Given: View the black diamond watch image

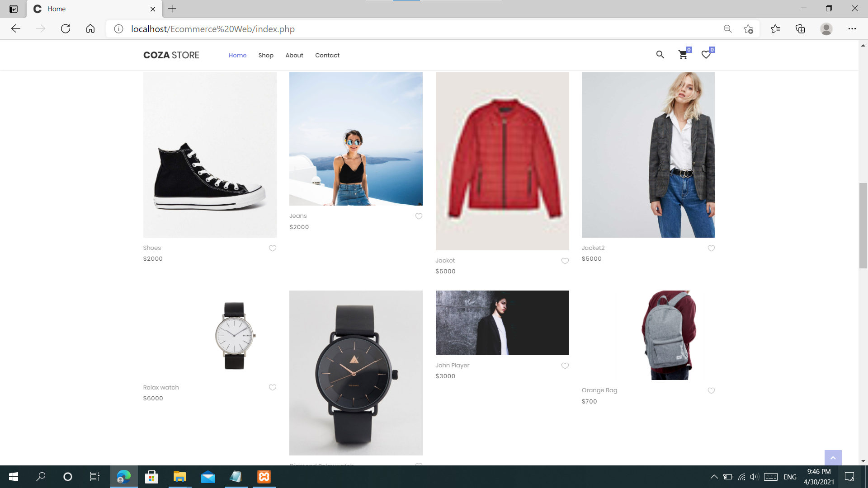Looking at the screenshot, I should (x=356, y=373).
